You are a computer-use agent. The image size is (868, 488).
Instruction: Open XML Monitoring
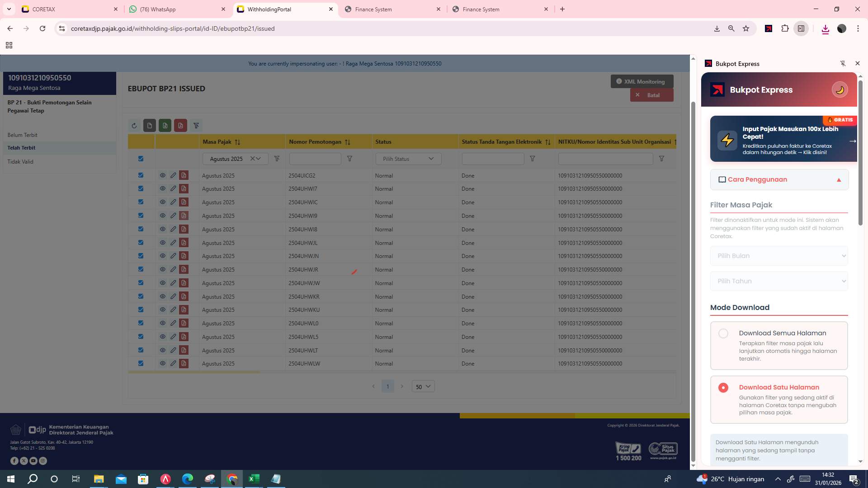[642, 81]
